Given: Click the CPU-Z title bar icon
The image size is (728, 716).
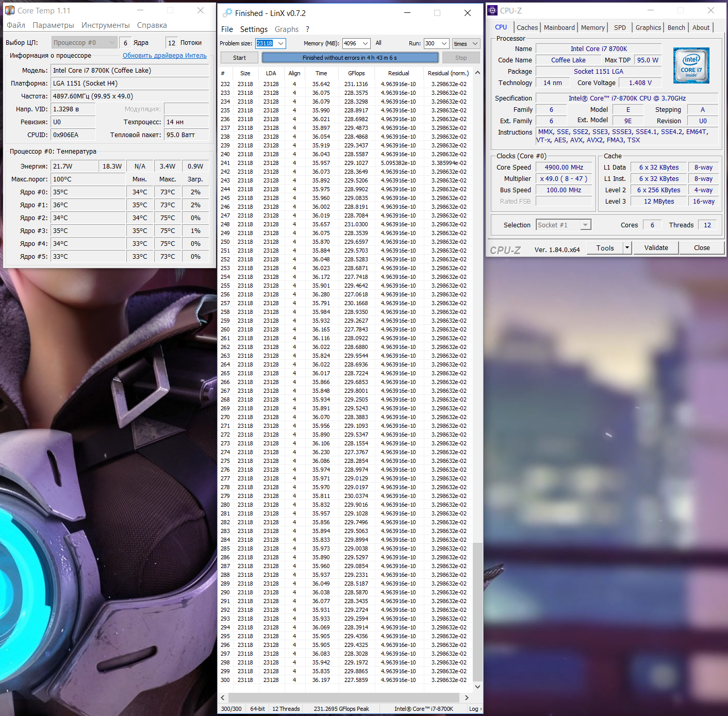Looking at the screenshot, I should click(x=493, y=10).
